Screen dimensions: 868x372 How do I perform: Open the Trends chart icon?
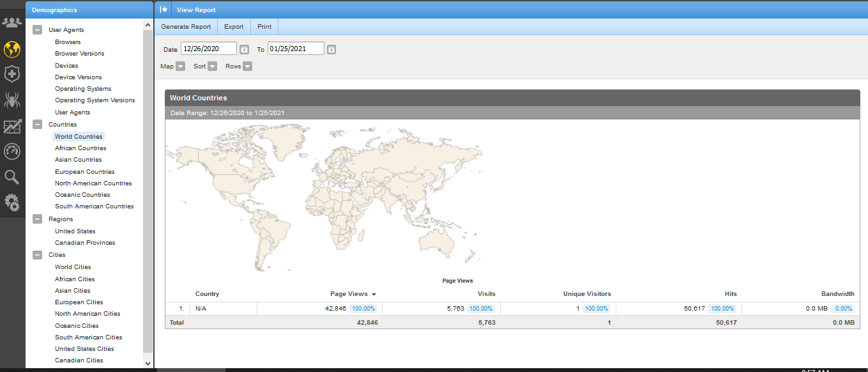click(12, 126)
